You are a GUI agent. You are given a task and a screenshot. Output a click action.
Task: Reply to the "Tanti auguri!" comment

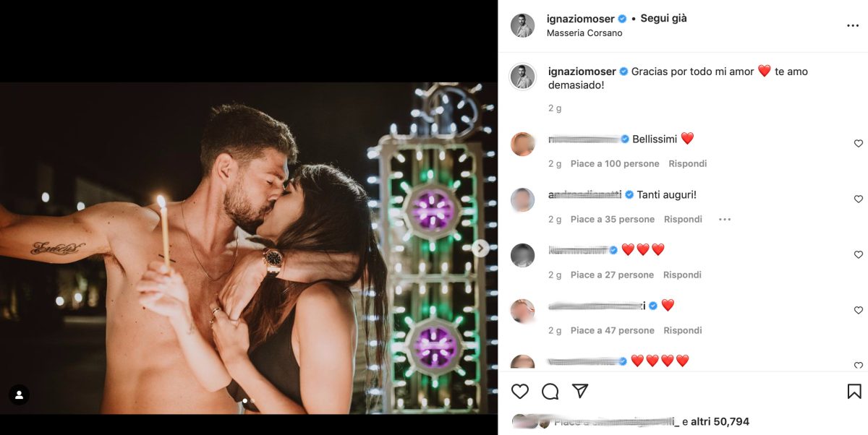[683, 220]
